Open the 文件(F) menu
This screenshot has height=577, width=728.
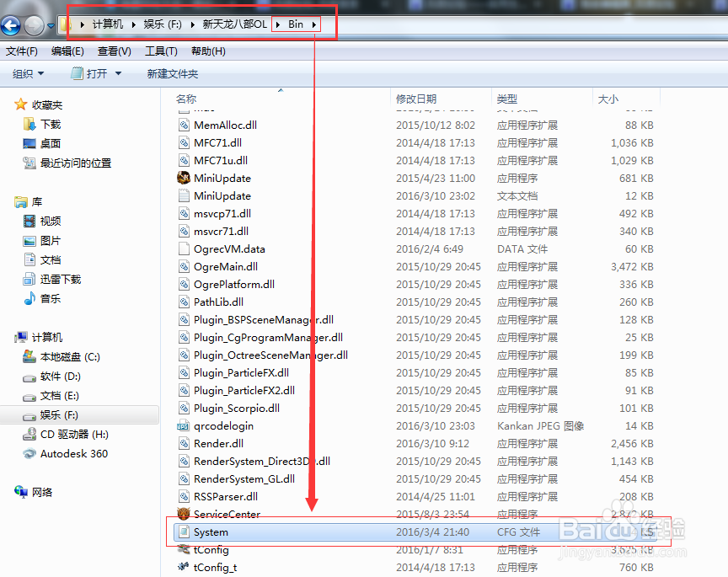[22, 51]
